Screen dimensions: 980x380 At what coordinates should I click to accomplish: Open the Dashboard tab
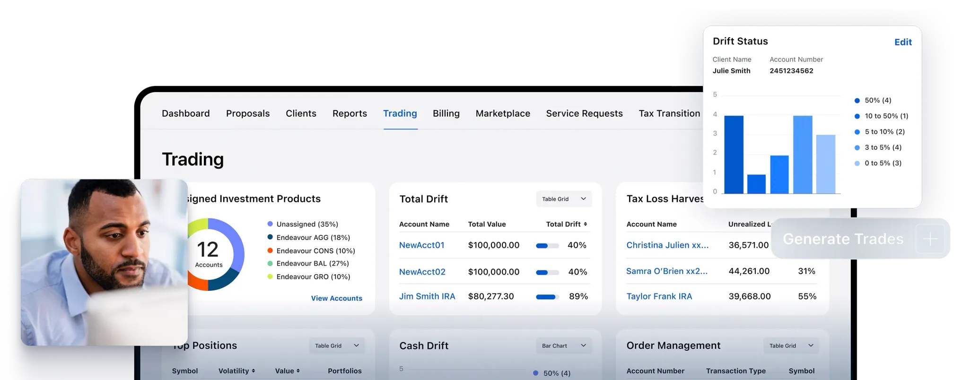coord(185,113)
